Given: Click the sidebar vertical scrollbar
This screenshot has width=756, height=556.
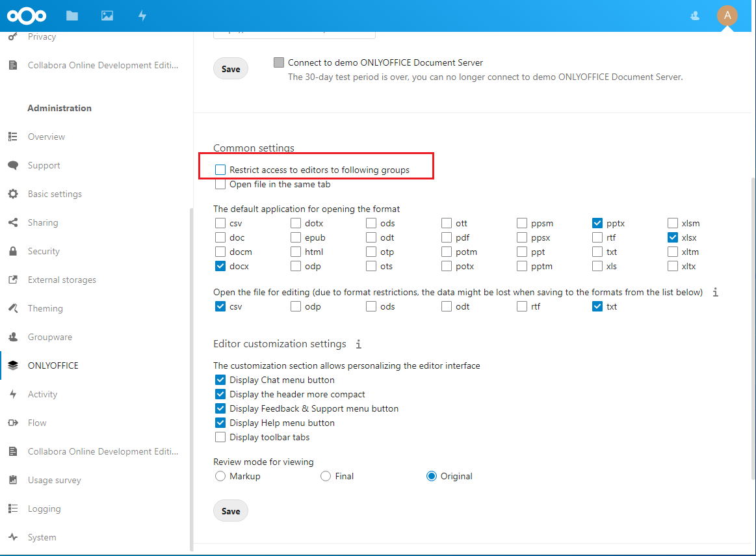Looking at the screenshot, I should [x=190, y=377].
